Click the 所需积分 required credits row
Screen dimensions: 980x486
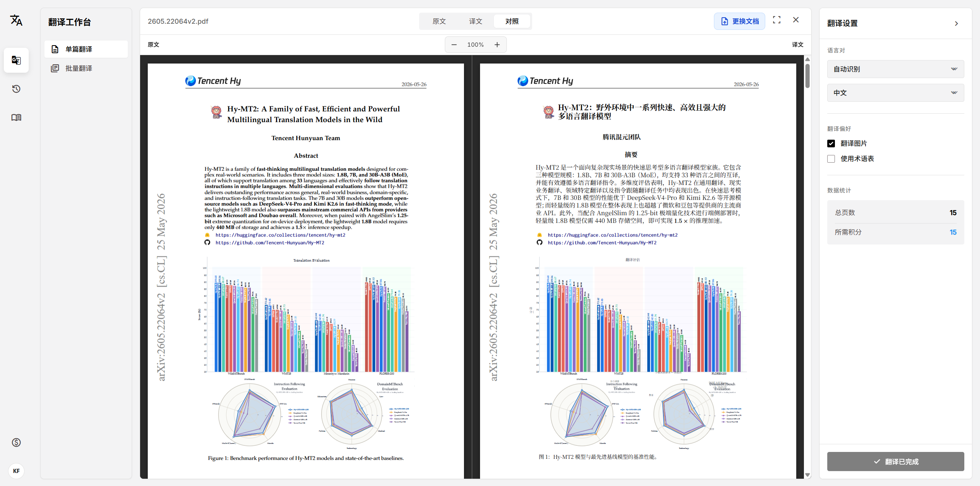click(895, 232)
